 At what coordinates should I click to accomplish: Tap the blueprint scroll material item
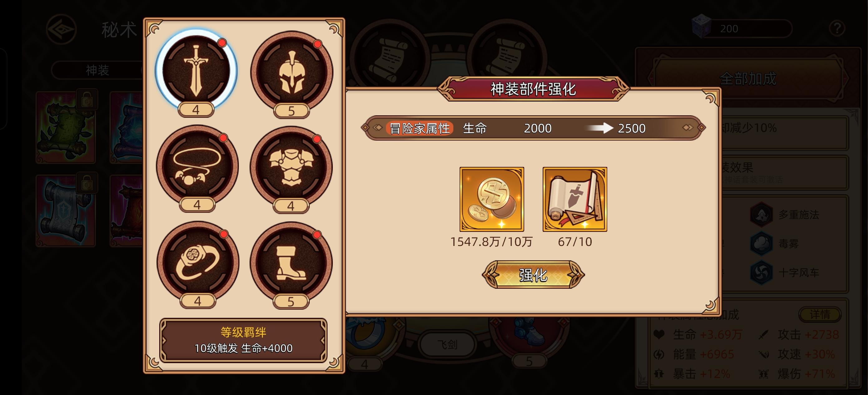pyautogui.click(x=575, y=199)
